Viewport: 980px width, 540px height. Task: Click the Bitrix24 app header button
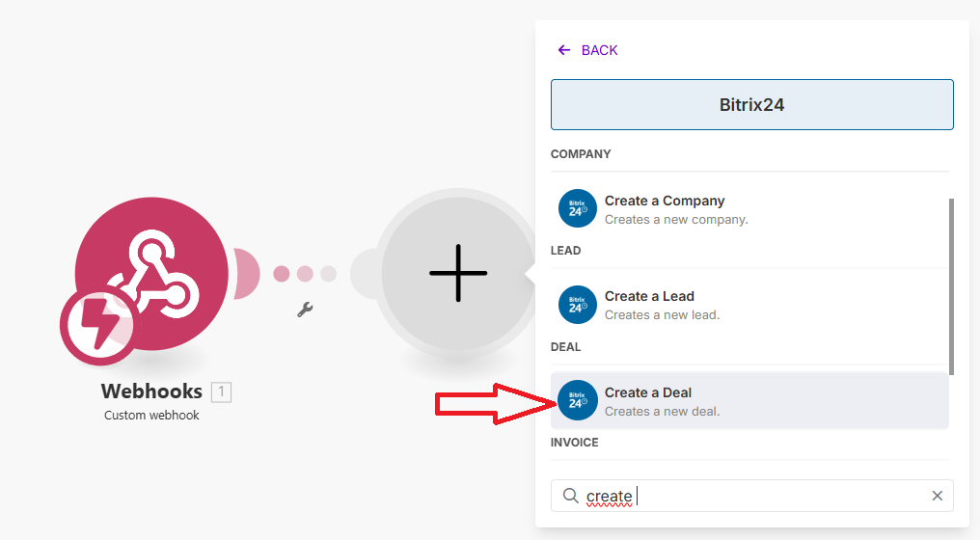point(751,105)
